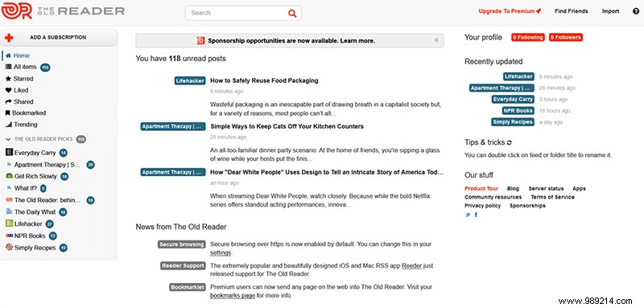Click Your profile heading
The width and height of the screenshot is (644, 308).
483,37
